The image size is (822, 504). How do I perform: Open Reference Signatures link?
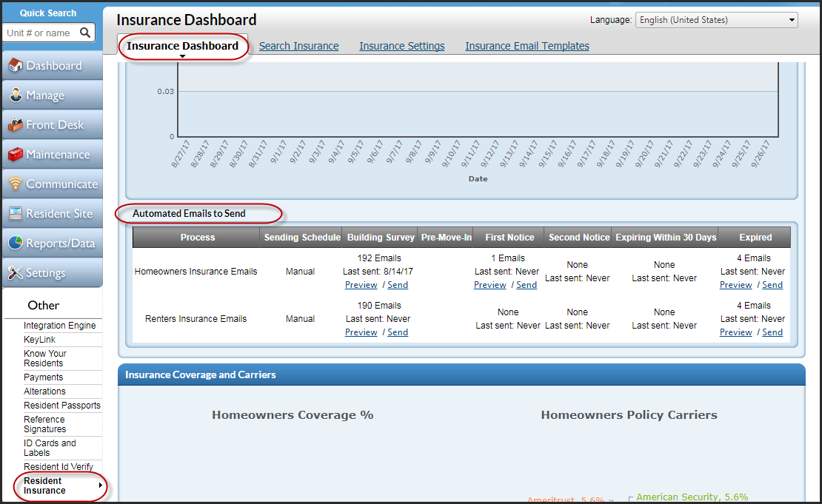pos(44,424)
